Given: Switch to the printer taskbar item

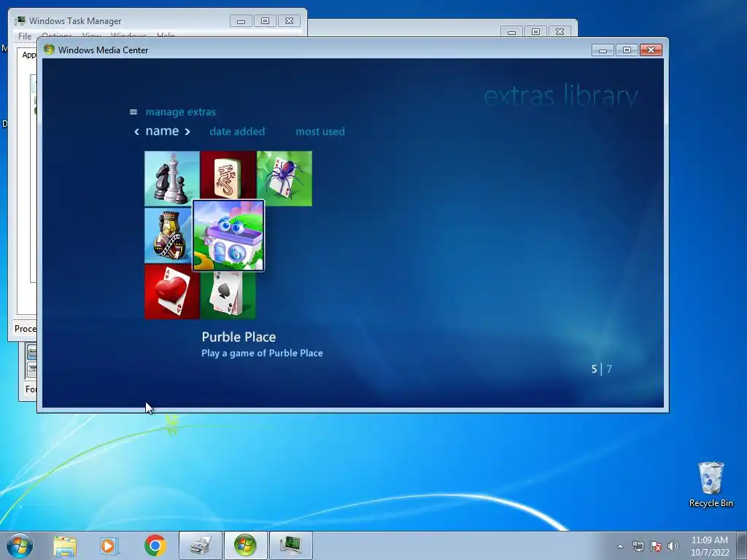Looking at the screenshot, I should click(200, 545).
